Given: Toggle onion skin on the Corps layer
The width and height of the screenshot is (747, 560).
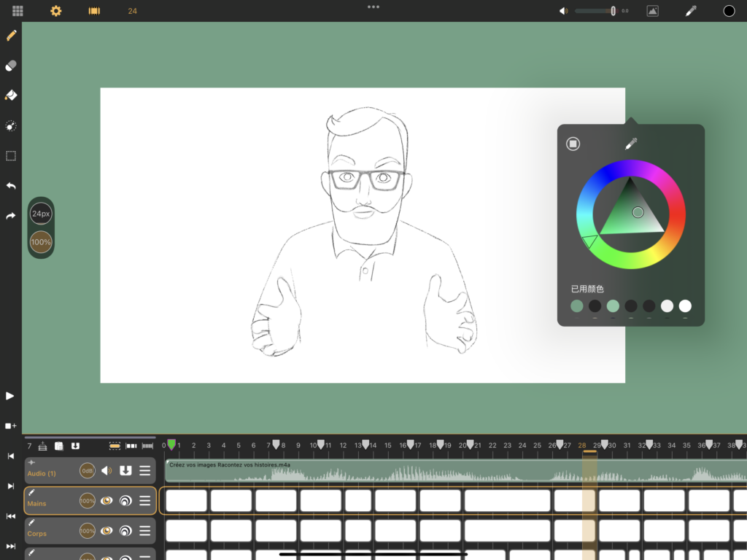Looking at the screenshot, I should (125, 531).
